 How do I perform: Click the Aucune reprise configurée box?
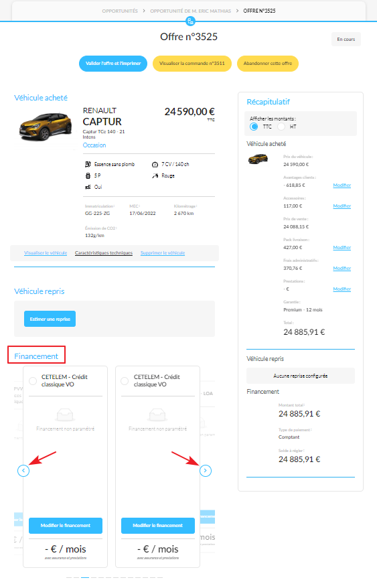point(301,376)
